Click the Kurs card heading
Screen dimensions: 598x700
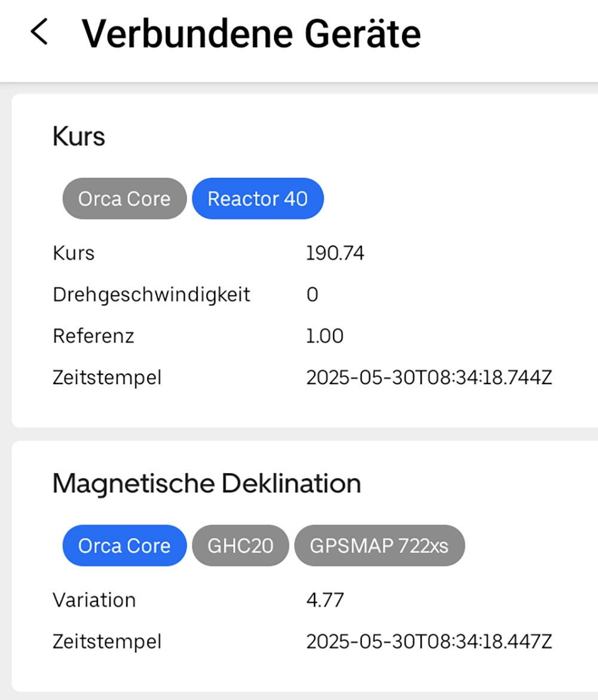(x=79, y=136)
